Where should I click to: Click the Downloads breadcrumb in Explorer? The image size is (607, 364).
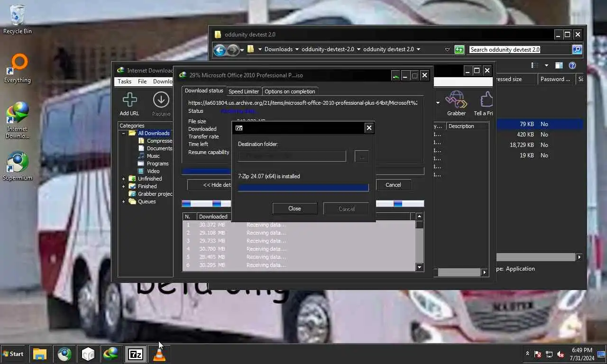(x=278, y=49)
